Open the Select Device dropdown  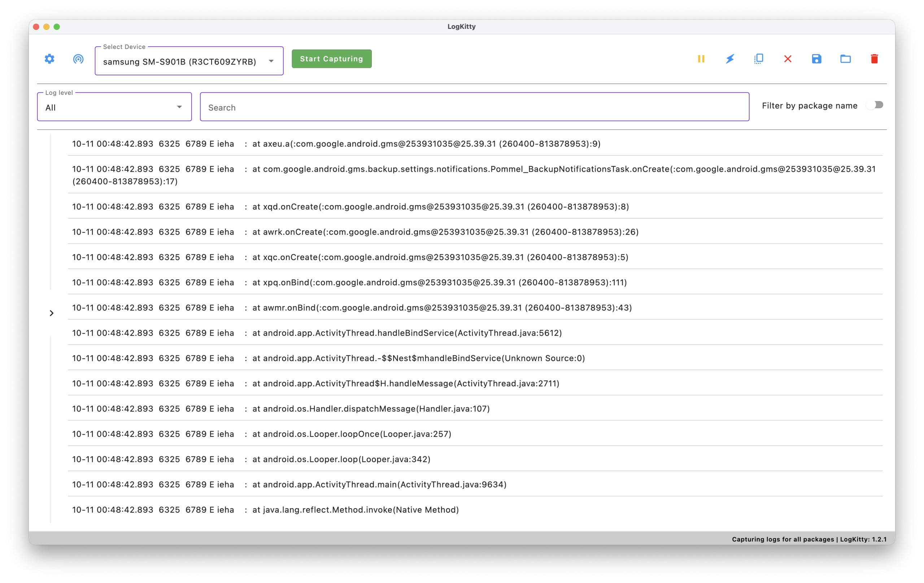[x=189, y=61]
